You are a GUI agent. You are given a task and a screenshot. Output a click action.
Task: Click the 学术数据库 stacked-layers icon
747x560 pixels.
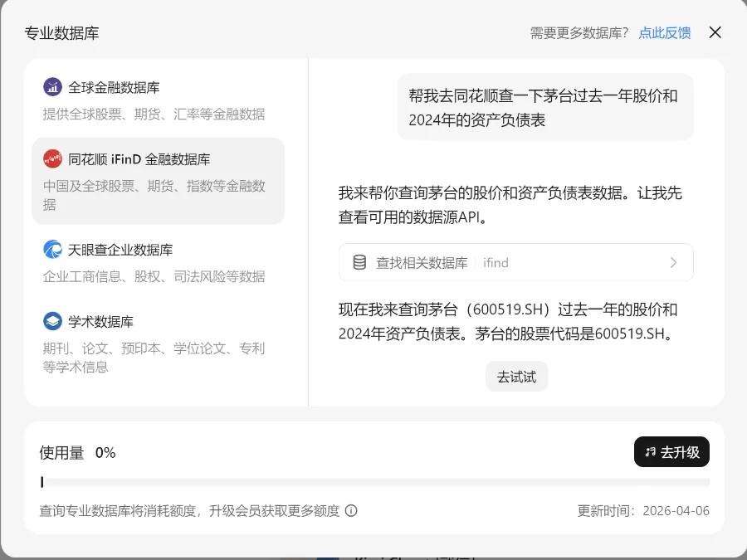tap(51, 321)
